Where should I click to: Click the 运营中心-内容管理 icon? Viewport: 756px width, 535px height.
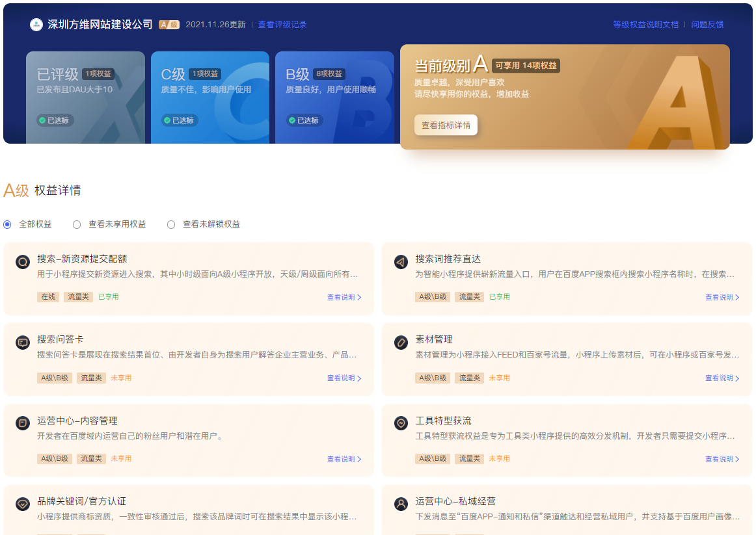(23, 423)
